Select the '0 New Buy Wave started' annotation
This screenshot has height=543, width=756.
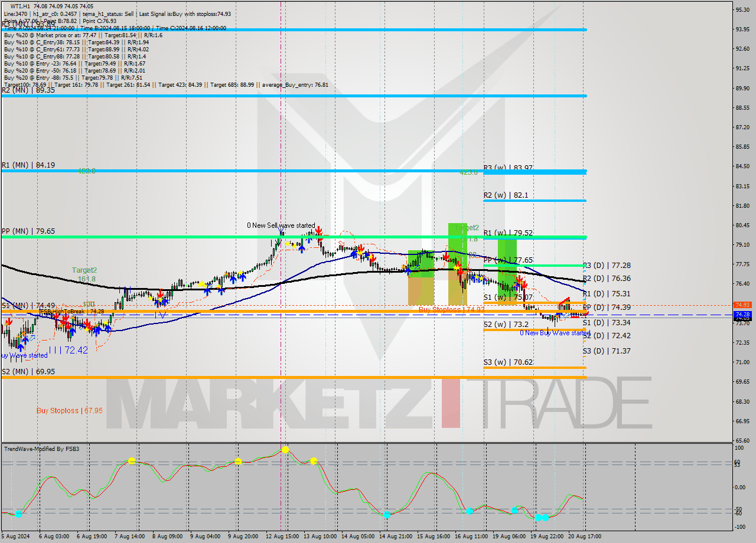point(555,333)
